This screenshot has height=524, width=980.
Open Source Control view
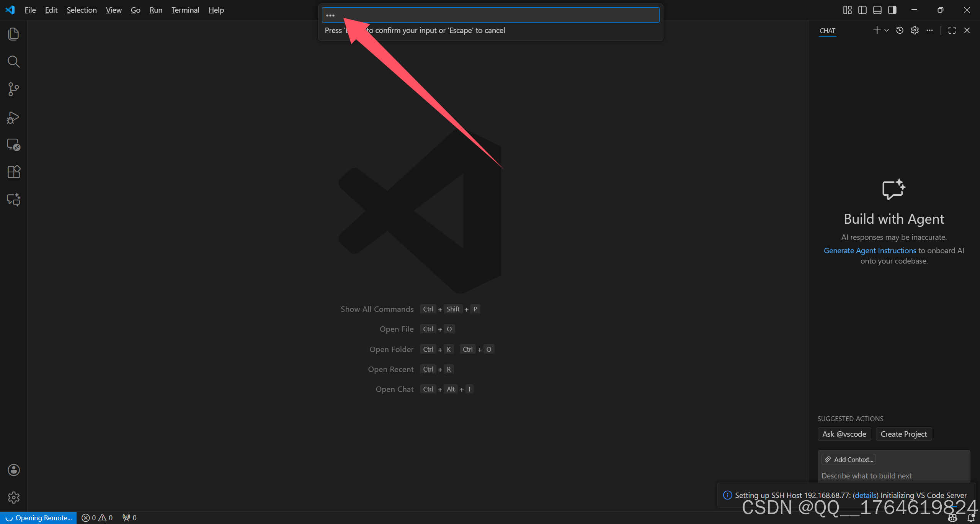tap(13, 89)
